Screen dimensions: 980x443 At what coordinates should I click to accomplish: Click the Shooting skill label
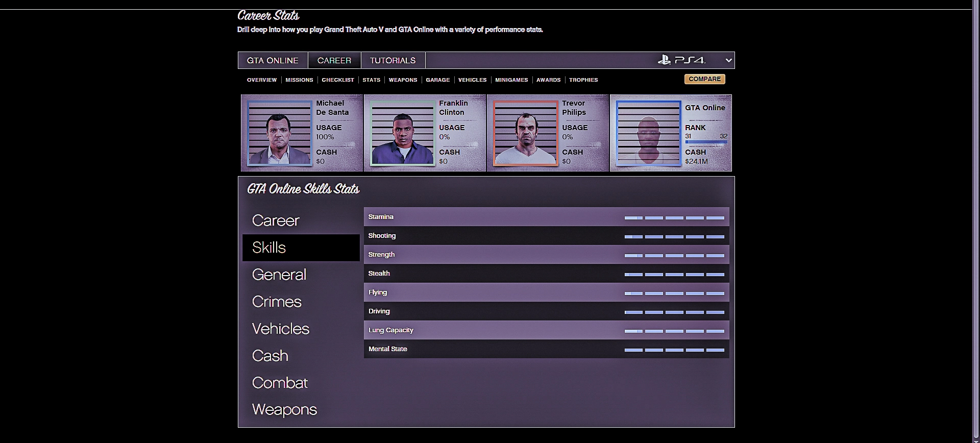[382, 236]
